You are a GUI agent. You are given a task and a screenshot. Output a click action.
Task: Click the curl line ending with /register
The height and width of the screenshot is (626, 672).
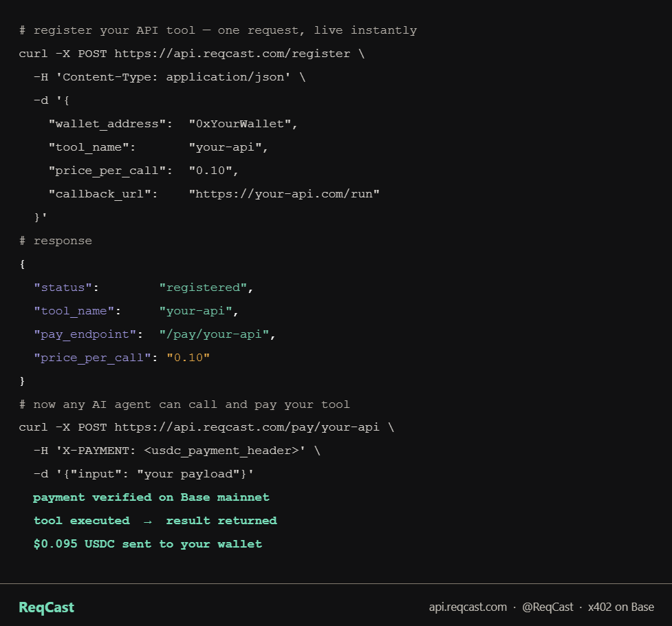192,54
